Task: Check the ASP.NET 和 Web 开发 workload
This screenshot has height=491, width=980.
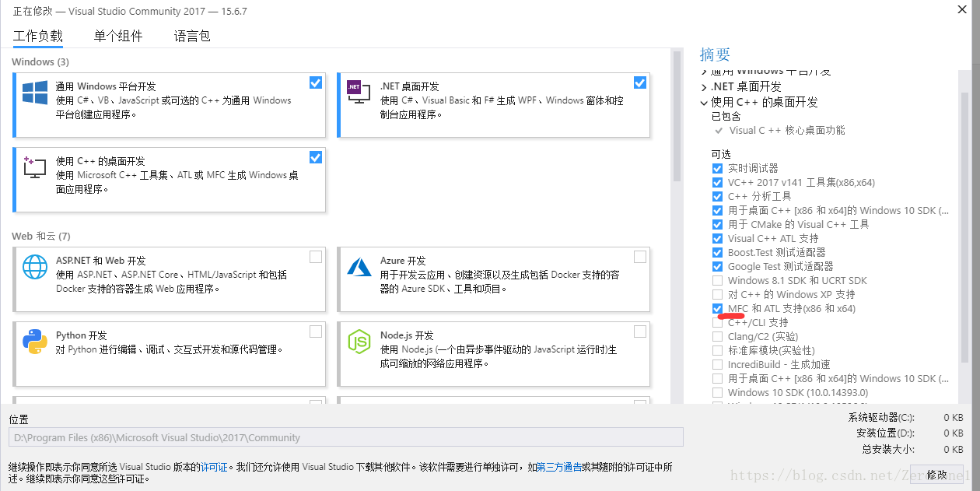Action: coord(315,257)
